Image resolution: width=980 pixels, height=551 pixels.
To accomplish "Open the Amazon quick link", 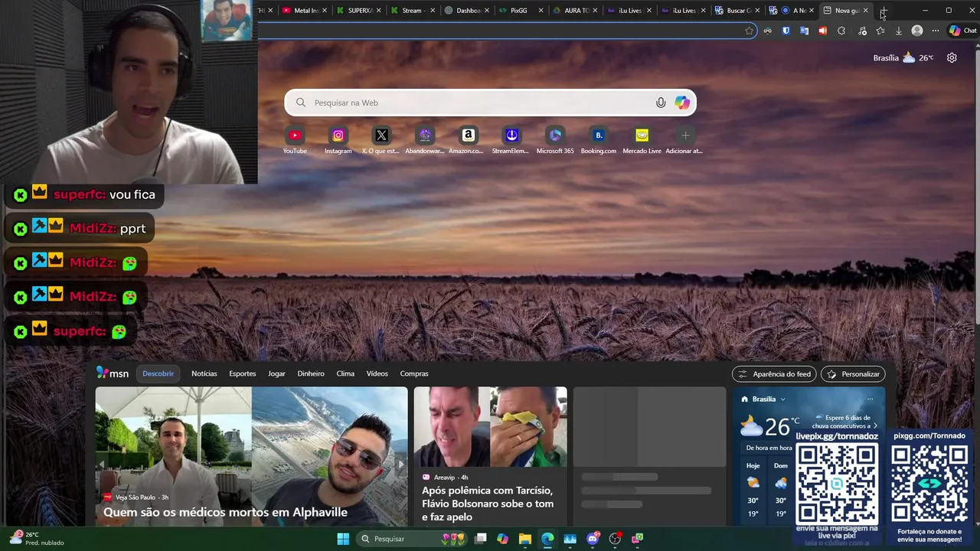I will (x=468, y=140).
